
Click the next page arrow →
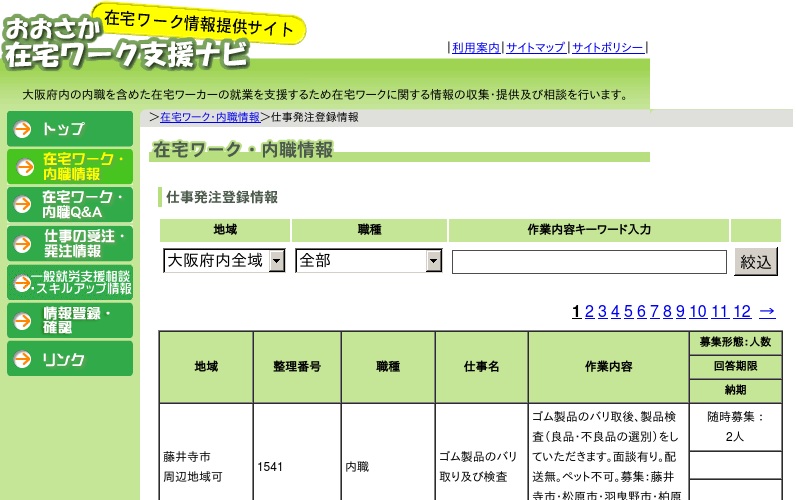point(767,312)
